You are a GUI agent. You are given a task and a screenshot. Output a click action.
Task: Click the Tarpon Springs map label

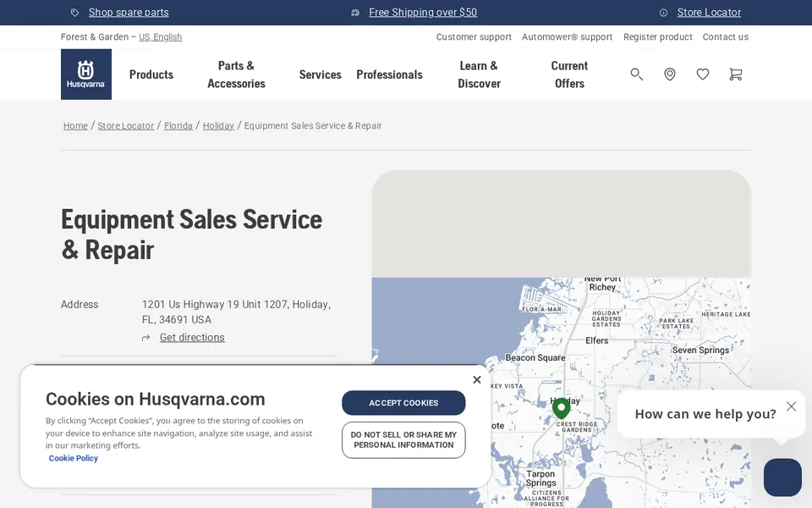[x=540, y=478]
